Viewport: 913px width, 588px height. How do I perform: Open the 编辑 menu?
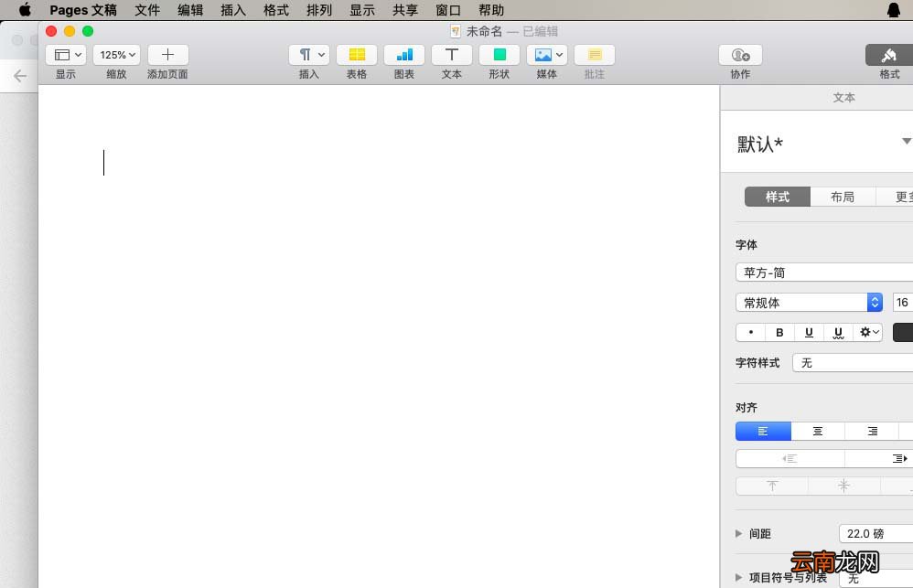[190, 10]
